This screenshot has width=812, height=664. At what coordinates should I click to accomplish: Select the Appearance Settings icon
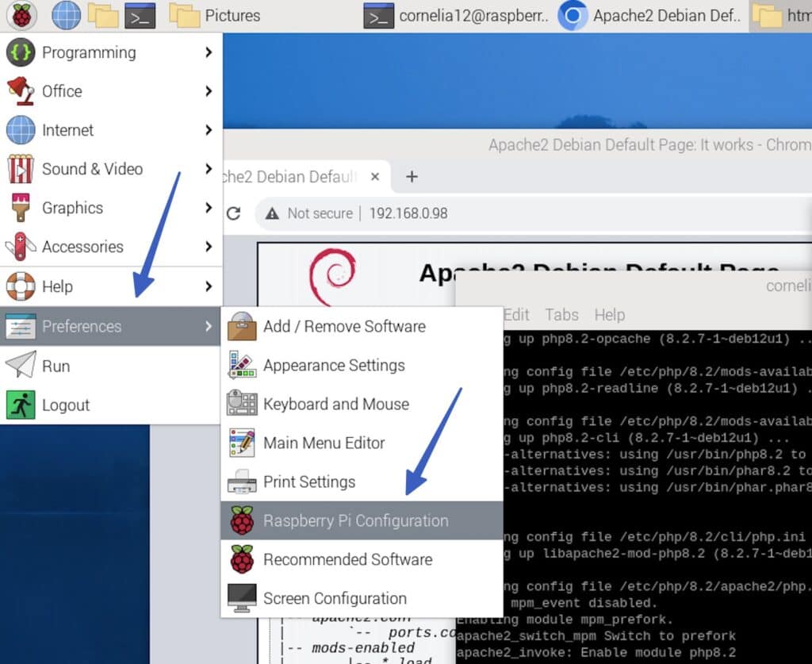point(242,366)
